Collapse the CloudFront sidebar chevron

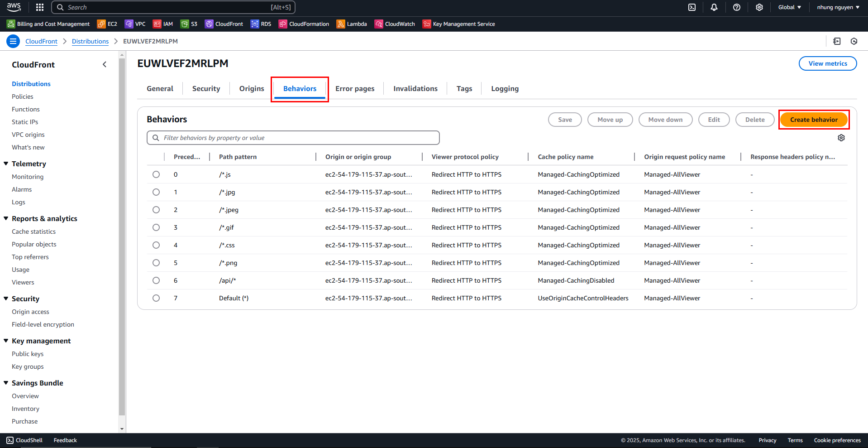click(105, 64)
